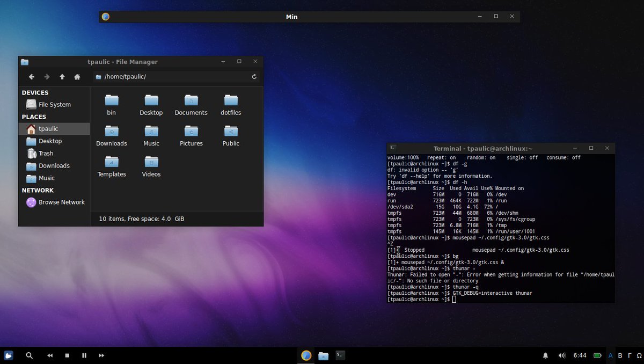Stop playback in the panel
Viewport: 644px width, 364px height.
tap(67, 355)
